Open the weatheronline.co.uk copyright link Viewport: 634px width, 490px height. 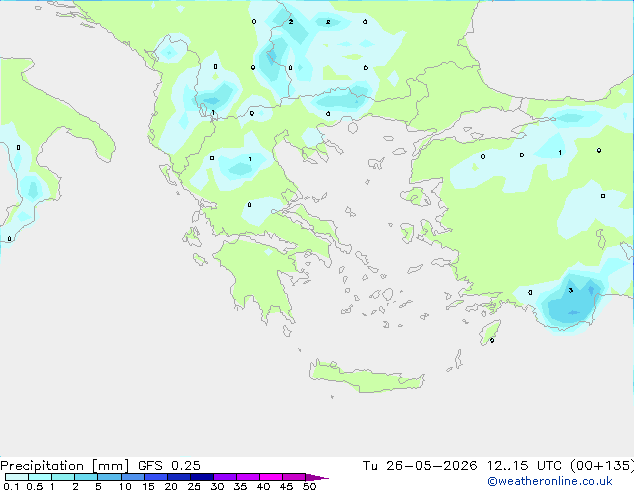point(550,481)
